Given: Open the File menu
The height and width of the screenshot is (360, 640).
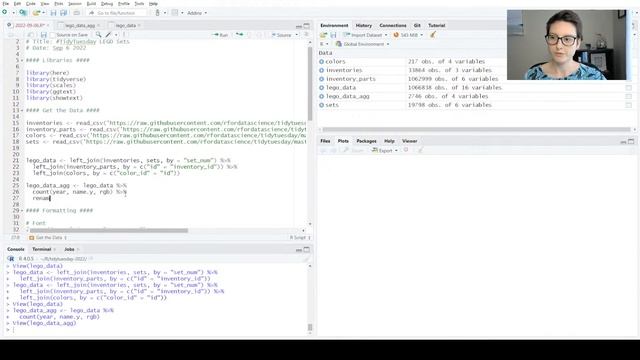Looking at the screenshot, I should click(5, 4).
